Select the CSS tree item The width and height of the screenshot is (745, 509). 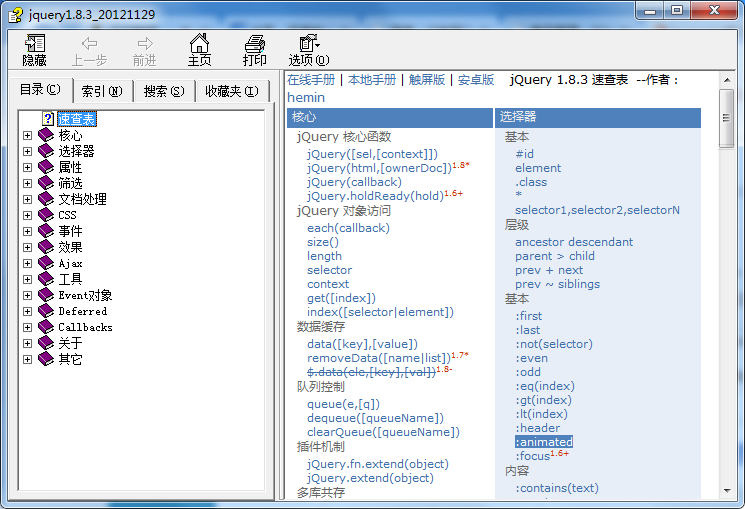point(67,215)
